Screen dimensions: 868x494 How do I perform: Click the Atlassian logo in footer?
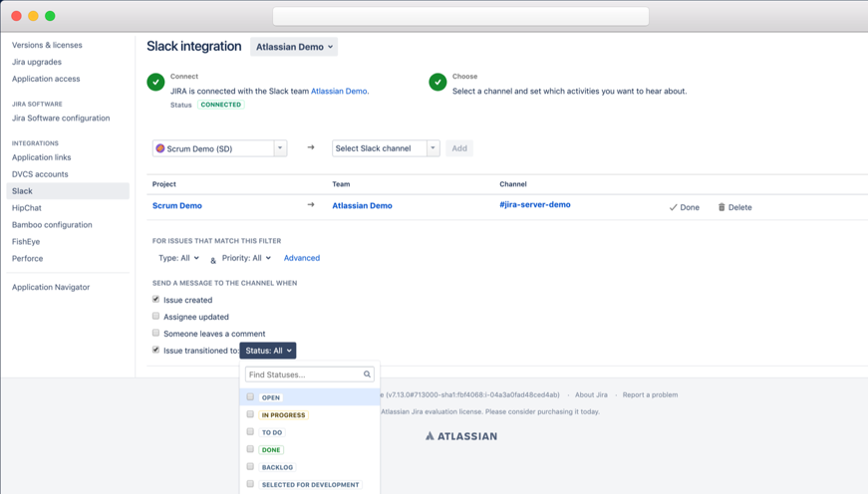point(461,436)
